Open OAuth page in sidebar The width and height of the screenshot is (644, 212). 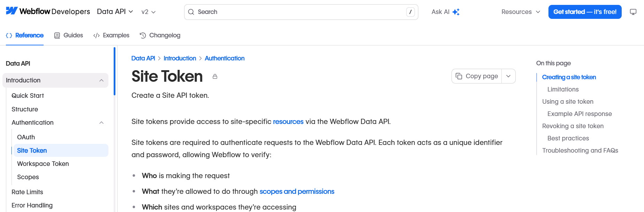(26, 137)
